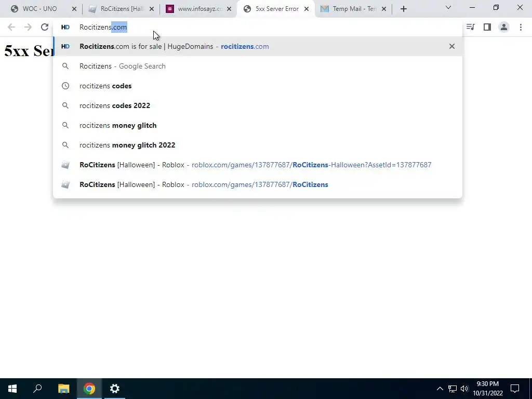Image resolution: width=532 pixels, height=399 pixels.
Task: Open RoCitizens Roblox link with AssetId
Action: click(258, 165)
